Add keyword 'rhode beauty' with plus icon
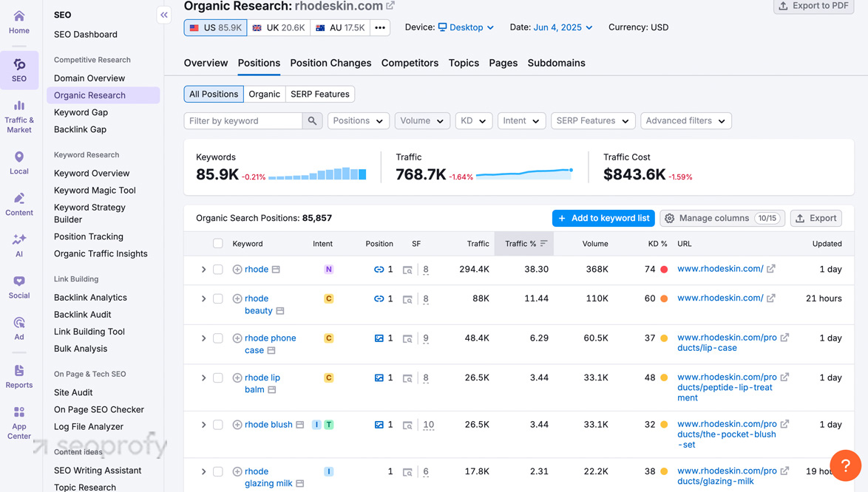The height and width of the screenshot is (492, 868). point(237,298)
